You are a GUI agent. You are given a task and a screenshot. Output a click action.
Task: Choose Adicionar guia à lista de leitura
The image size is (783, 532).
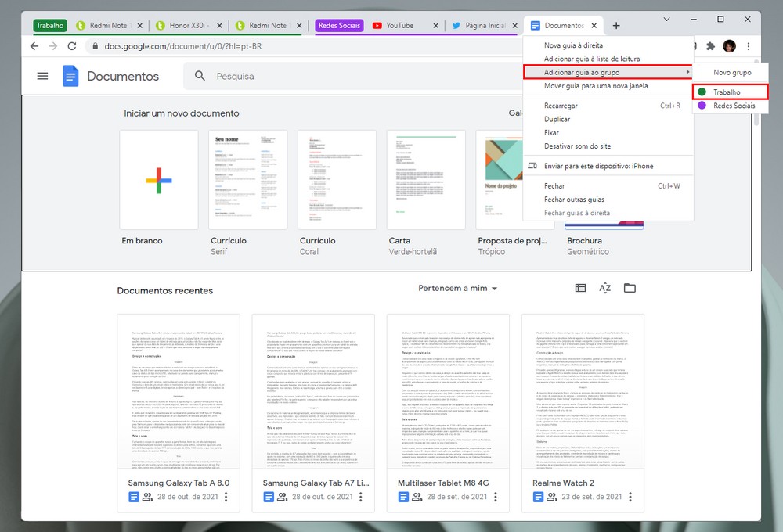point(608,59)
